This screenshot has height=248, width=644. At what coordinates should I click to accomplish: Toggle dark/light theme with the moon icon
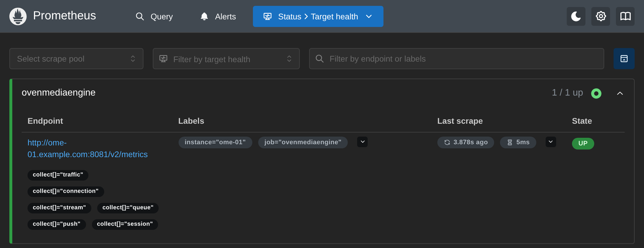tap(576, 16)
